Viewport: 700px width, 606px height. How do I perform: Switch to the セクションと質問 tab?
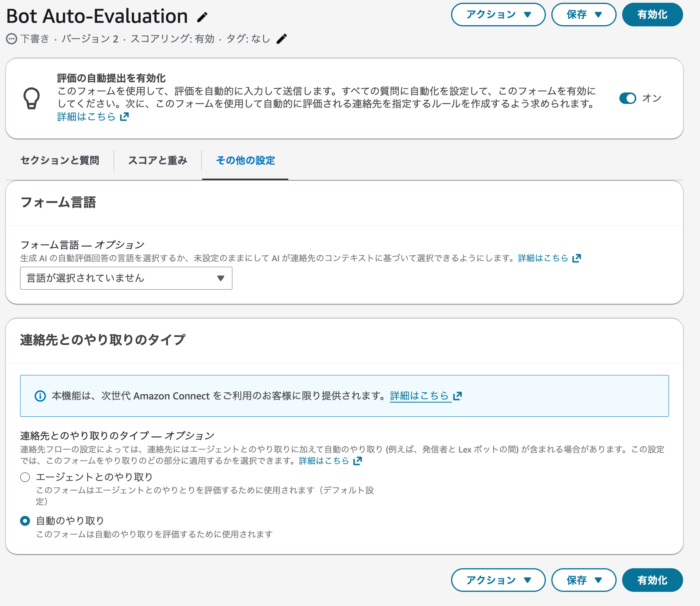click(59, 161)
